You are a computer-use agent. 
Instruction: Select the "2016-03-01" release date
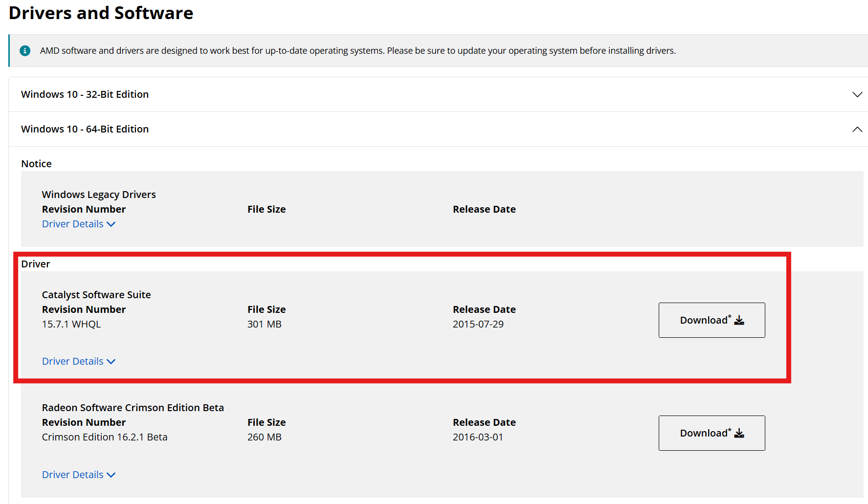click(x=478, y=437)
